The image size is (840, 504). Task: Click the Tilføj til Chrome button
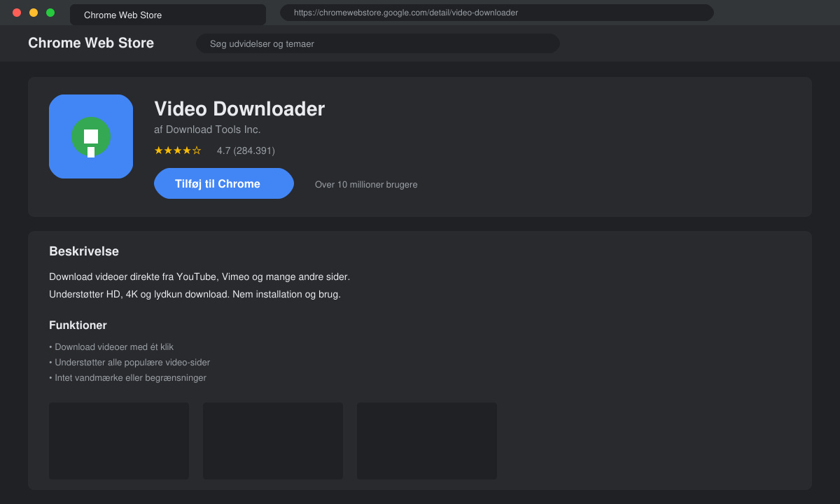224,183
